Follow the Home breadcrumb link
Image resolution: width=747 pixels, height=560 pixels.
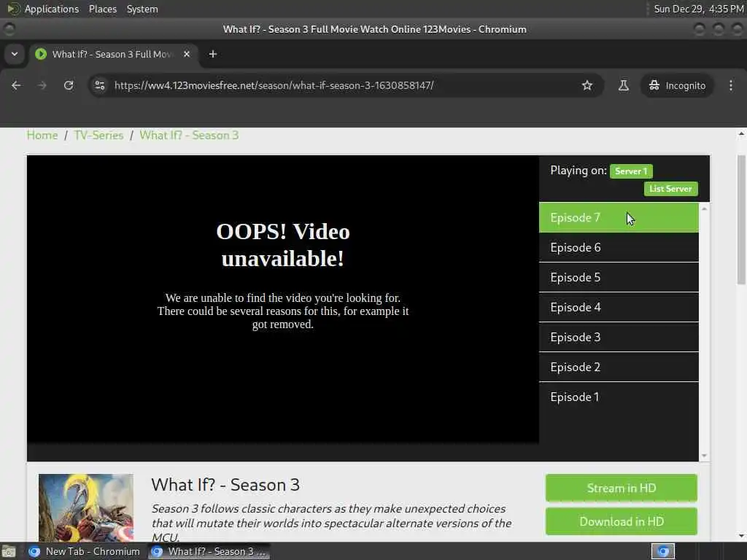[x=42, y=135]
